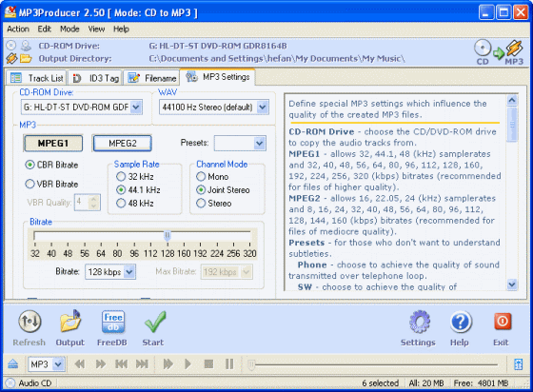Click the help panel scrollbar thumb

coord(512,125)
